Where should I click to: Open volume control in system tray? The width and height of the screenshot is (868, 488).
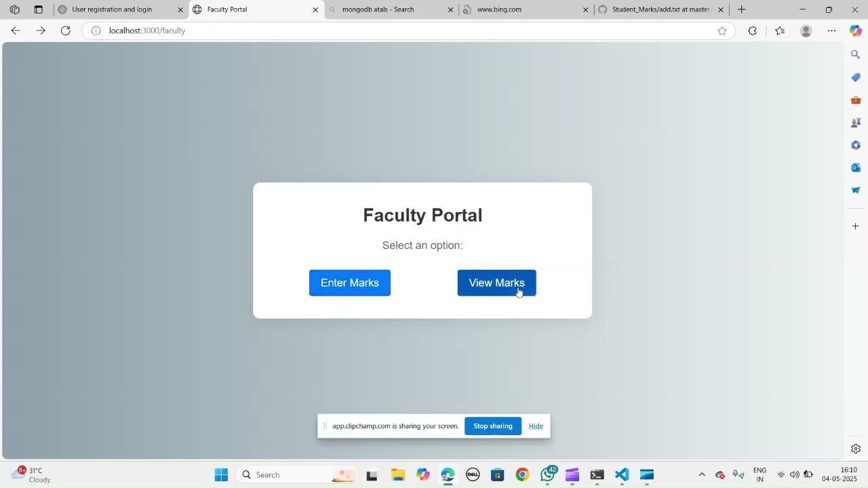(x=794, y=474)
